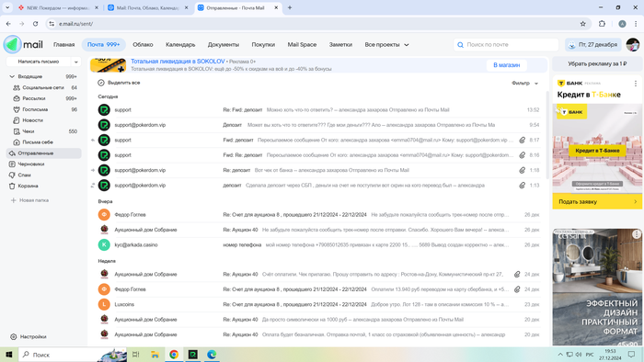Open File Explorer from the taskbar
This screenshot has height=362, width=644.
point(155,355)
